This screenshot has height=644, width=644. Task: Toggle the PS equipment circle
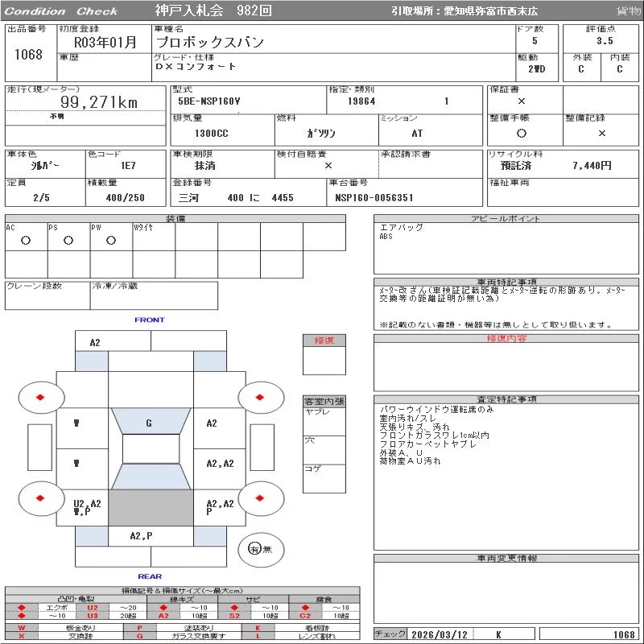[x=68, y=240]
